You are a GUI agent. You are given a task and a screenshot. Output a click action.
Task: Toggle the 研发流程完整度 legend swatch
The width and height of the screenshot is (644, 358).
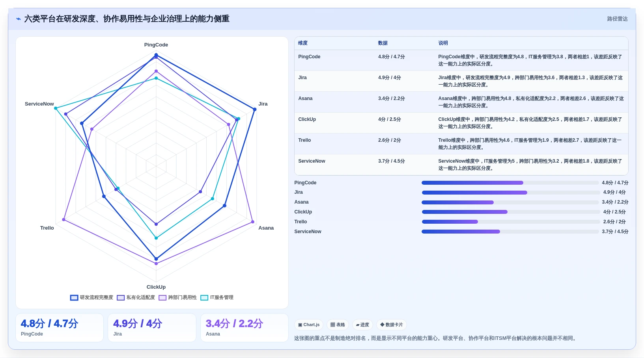pos(74,298)
